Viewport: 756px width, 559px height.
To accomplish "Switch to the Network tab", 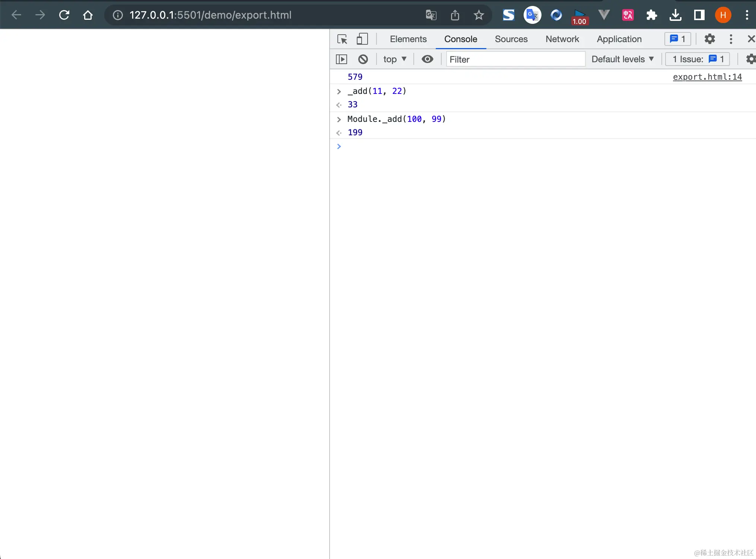I will pos(562,39).
